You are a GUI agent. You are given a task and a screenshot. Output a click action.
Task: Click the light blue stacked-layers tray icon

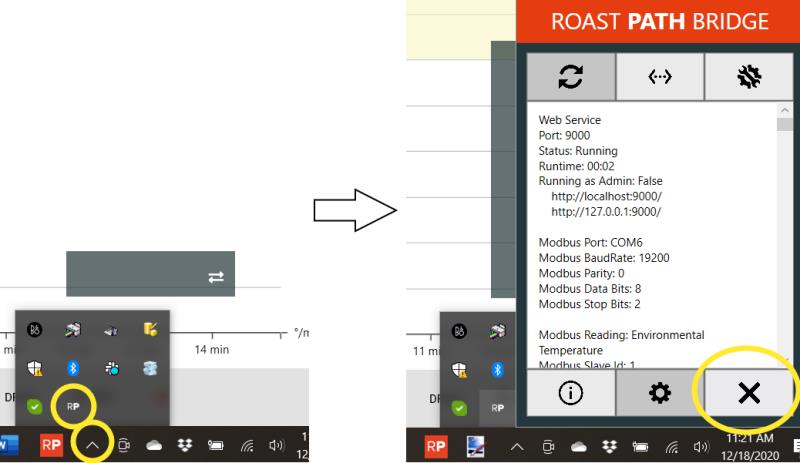[150, 368]
